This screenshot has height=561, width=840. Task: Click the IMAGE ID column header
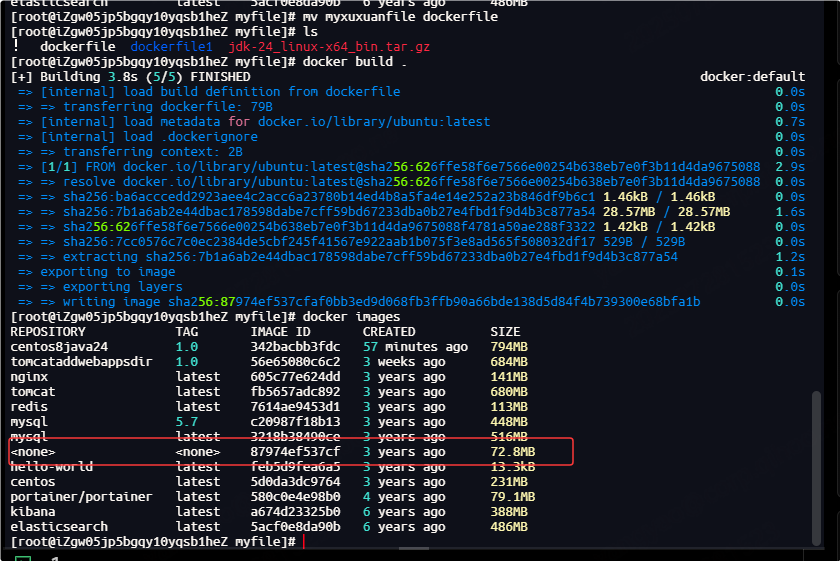click(x=280, y=332)
